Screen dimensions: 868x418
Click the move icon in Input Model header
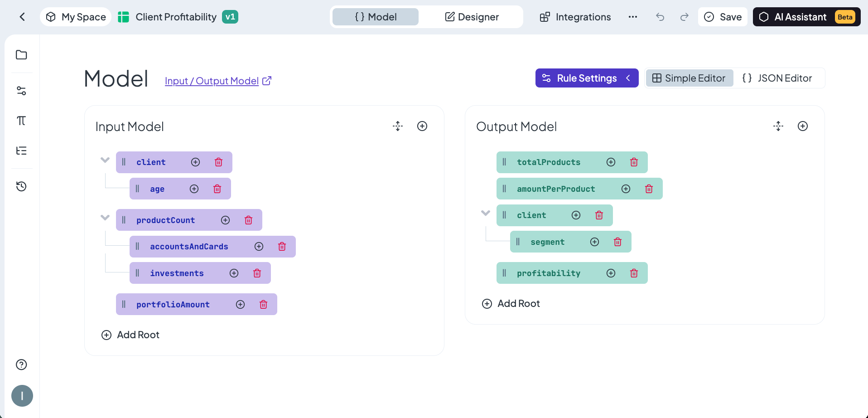(398, 126)
